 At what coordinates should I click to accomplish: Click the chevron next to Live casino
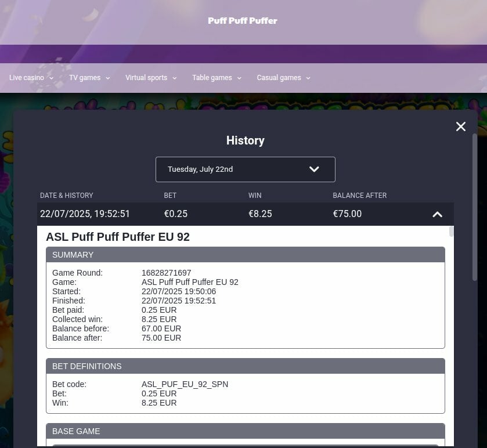pos(52,78)
